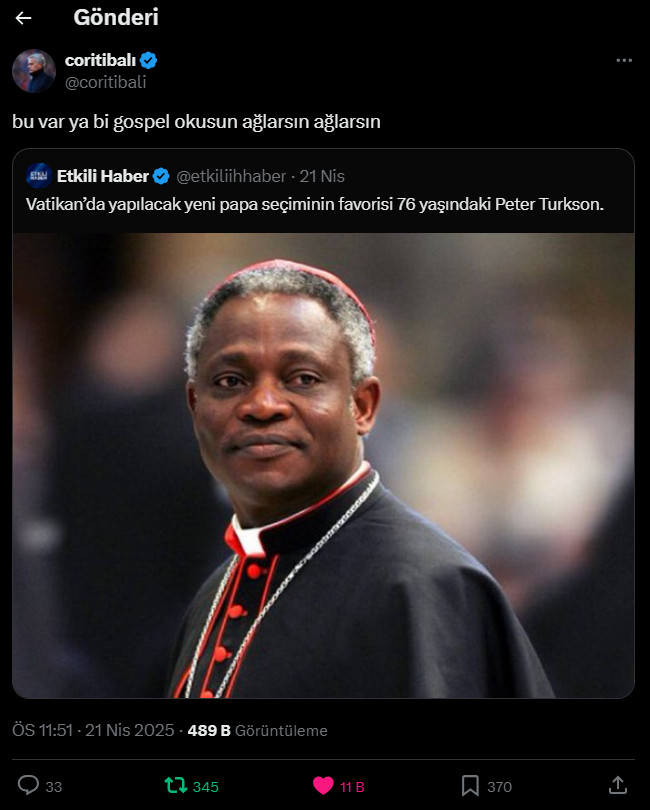The height and width of the screenshot is (810, 650).
Task: Click the coritibalı display name
Action: click(x=100, y=60)
